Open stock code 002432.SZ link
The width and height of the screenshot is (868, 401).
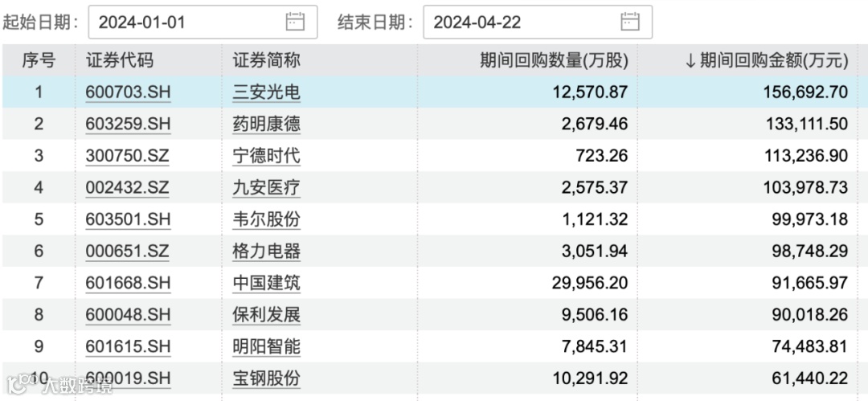coord(127,188)
